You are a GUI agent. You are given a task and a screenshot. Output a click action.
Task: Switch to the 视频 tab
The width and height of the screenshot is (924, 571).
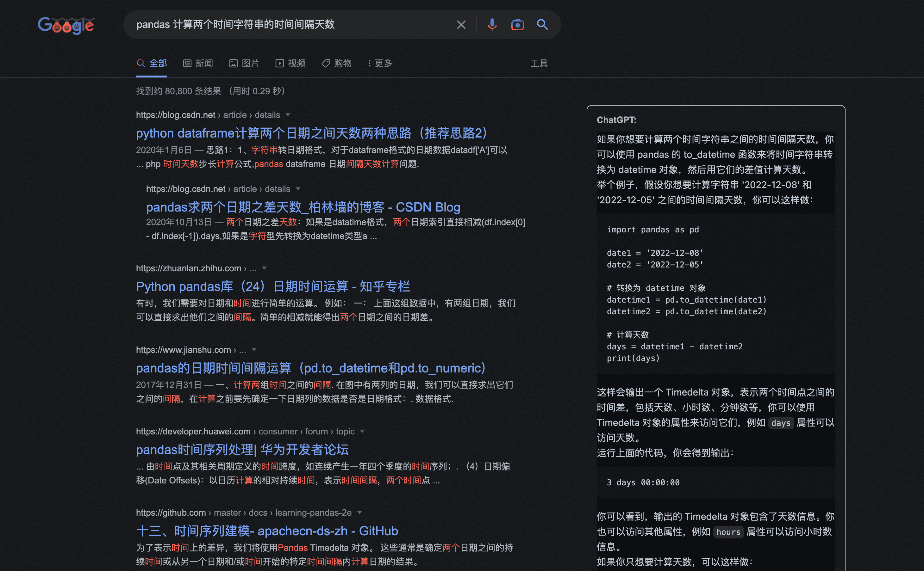(x=290, y=63)
